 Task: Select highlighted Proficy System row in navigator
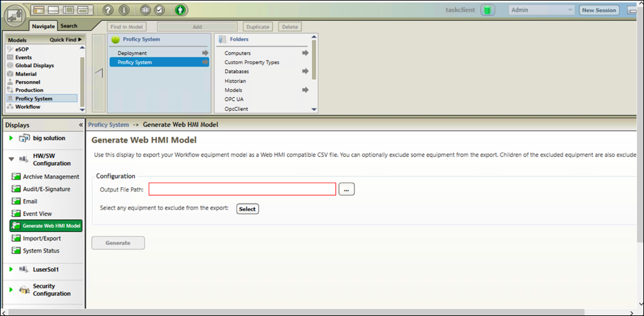pyautogui.click(x=159, y=62)
